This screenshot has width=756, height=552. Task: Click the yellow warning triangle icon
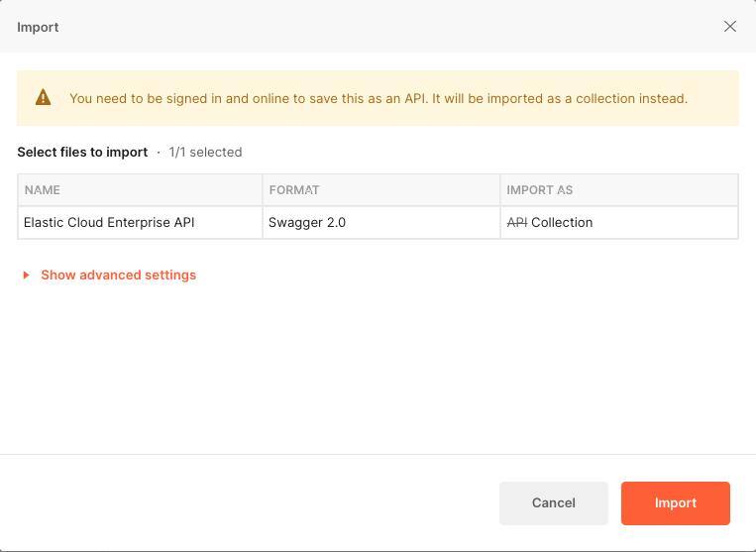(43, 98)
